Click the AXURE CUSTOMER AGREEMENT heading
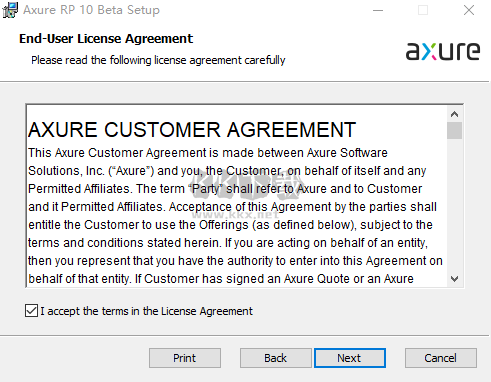491x382 pixels. point(192,130)
